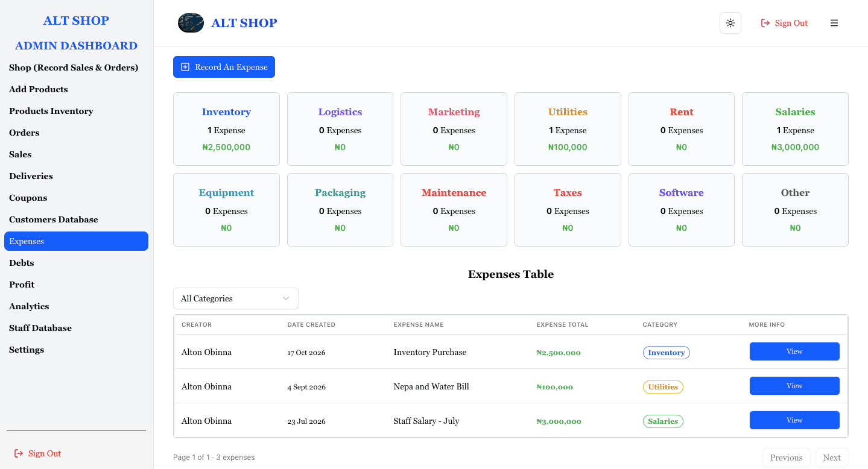Open Customers Database
The image size is (868, 469).
point(54,219)
